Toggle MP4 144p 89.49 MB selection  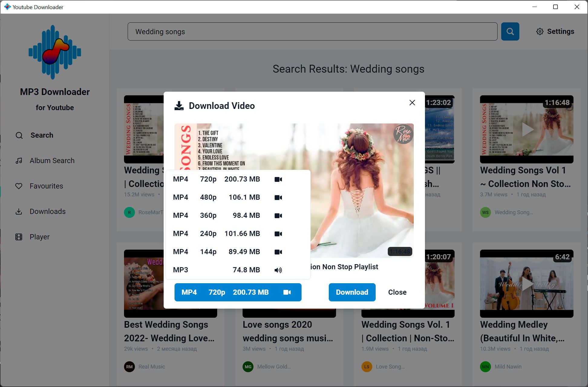[x=237, y=252]
